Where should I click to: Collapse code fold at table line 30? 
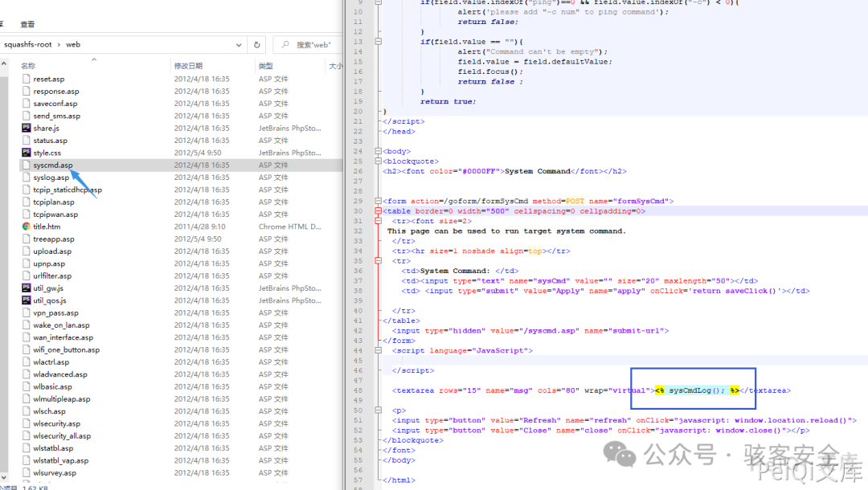(378, 210)
